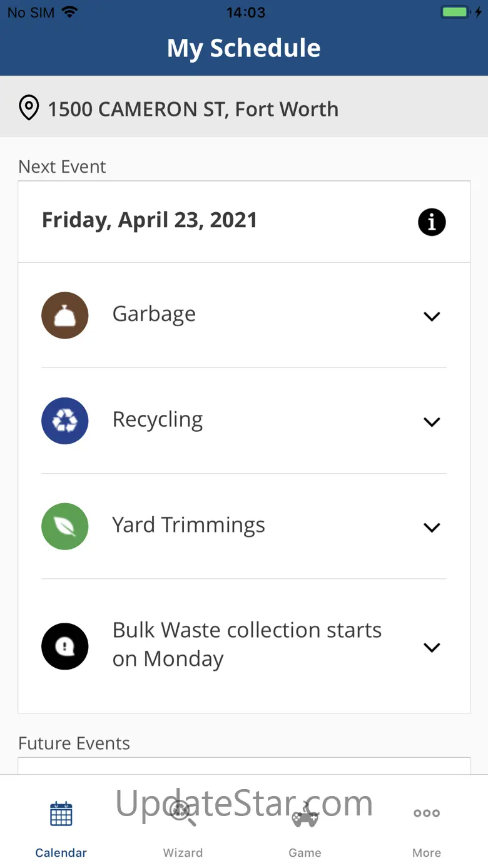488x868 pixels.
Task: Tap the location pin icon
Action: 29,108
